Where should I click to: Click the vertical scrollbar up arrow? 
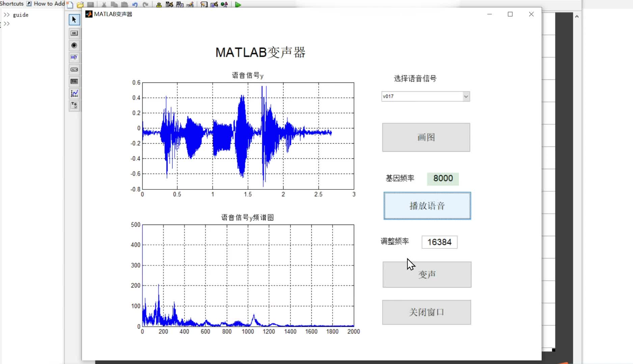click(577, 16)
